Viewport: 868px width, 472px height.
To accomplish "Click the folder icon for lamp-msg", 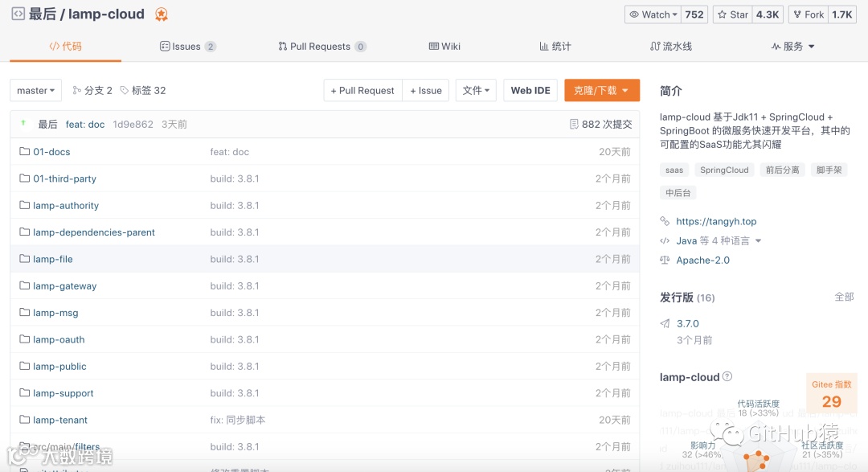I will (x=24, y=313).
